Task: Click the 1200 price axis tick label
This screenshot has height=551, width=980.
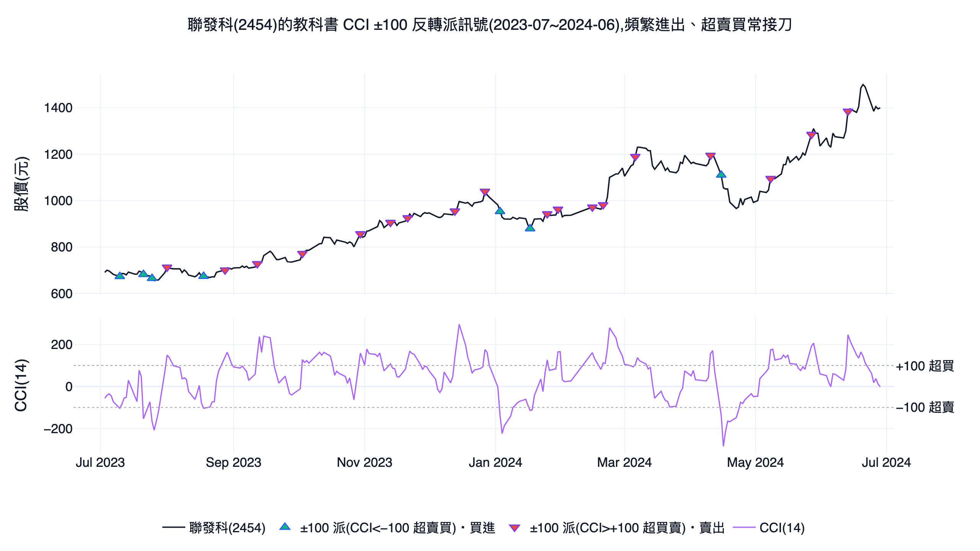Action: 58,155
